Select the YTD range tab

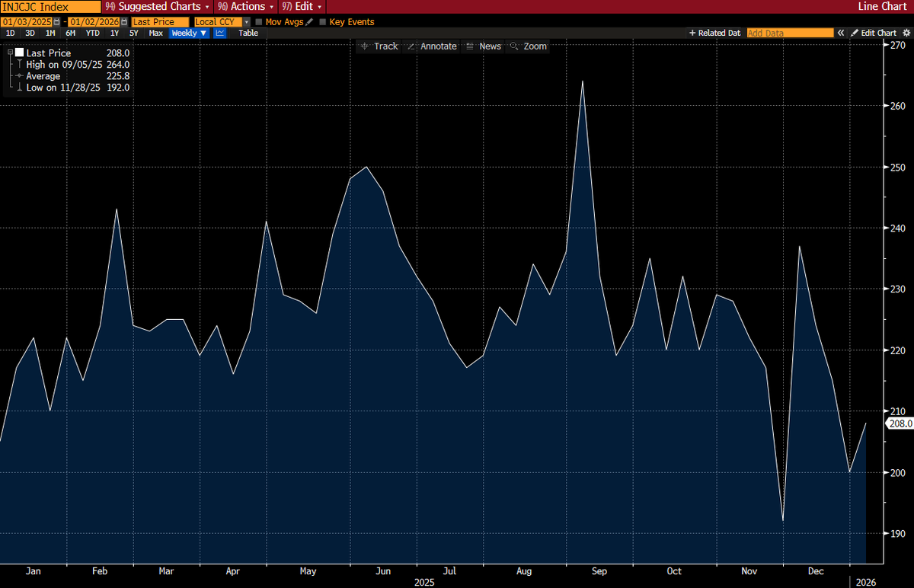tap(92, 33)
